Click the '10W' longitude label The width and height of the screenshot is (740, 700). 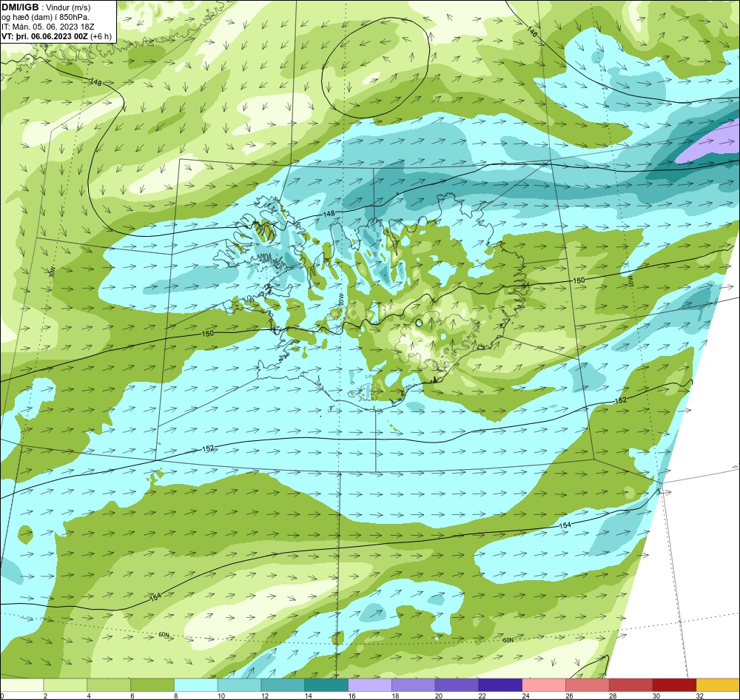click(x=630, y=280)
